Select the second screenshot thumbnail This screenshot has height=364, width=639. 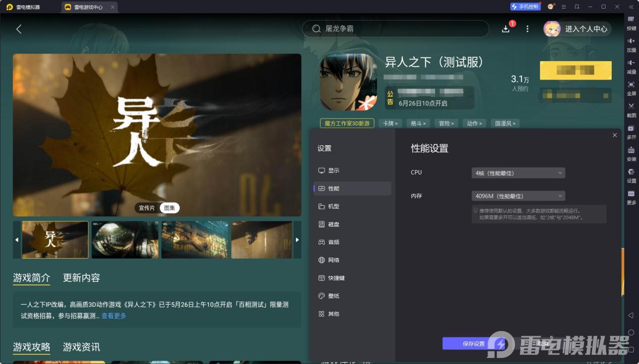125,239
